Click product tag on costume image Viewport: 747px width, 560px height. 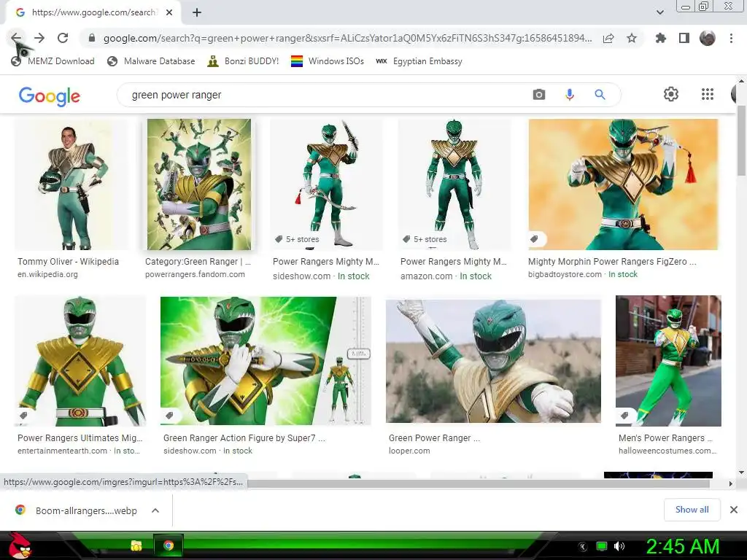point(624,415)
